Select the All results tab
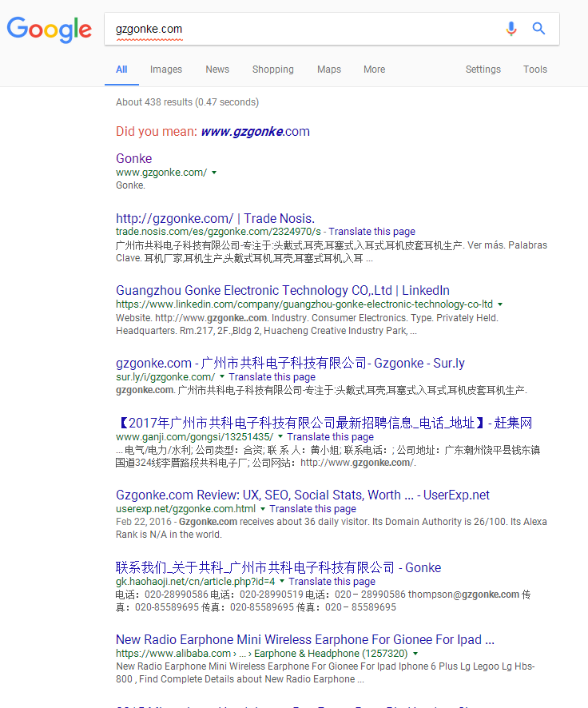588x708 pixels. [x=121, y=69]
